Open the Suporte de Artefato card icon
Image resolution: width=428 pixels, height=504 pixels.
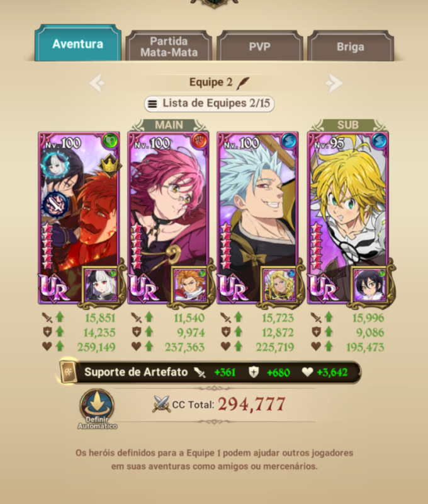(69, 372)
